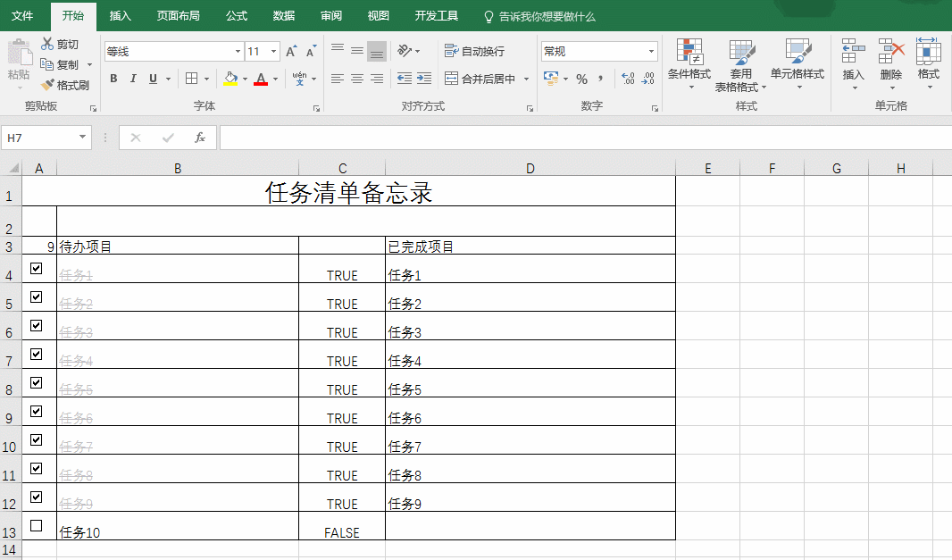Apply the red font color
This screenshot has height=560, width=952.
261,79
